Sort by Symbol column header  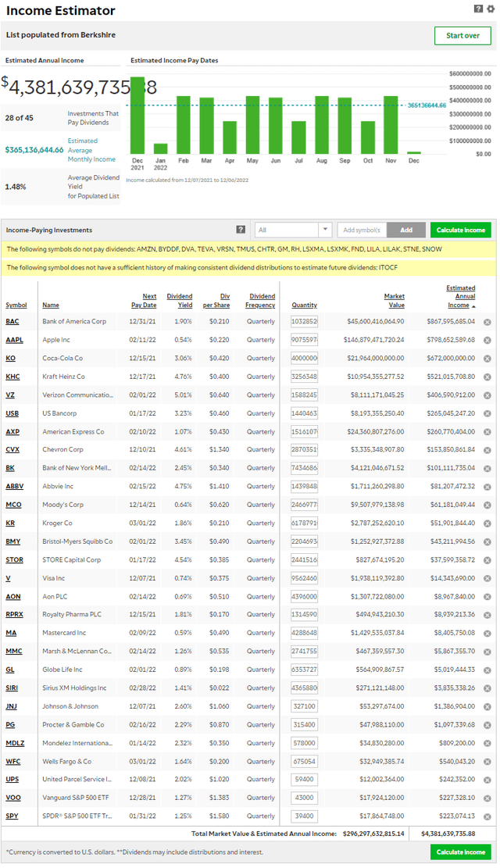(16, 305)
